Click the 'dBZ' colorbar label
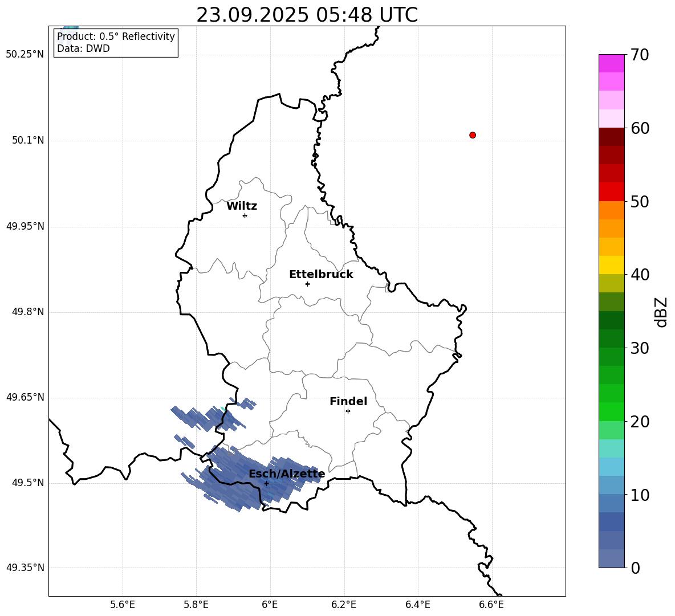The image size is (675, 616). point(661,312)
